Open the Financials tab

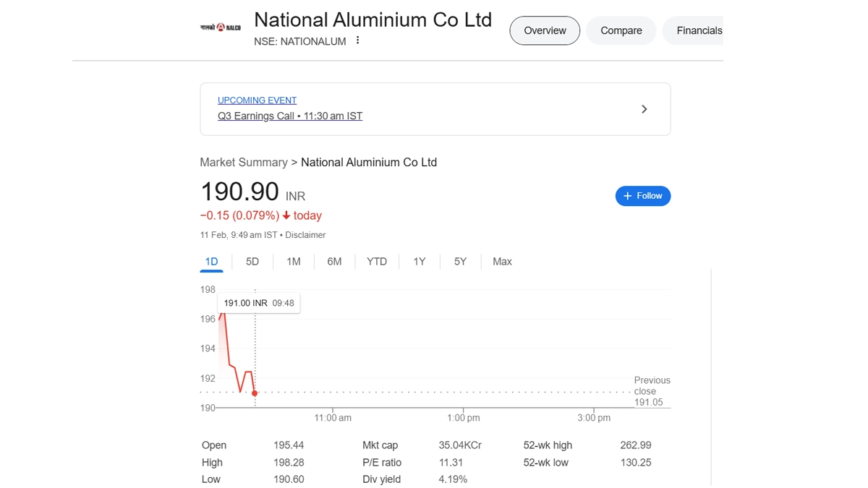699,30
